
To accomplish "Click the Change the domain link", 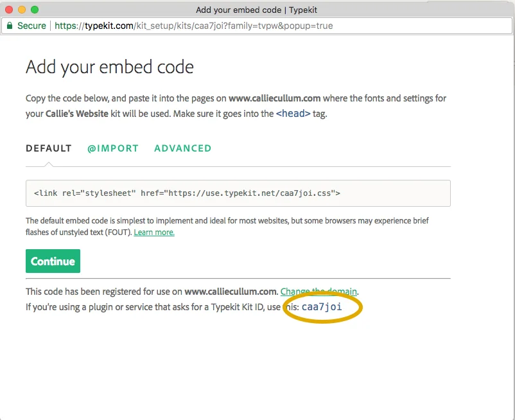I will coord(319,292).
